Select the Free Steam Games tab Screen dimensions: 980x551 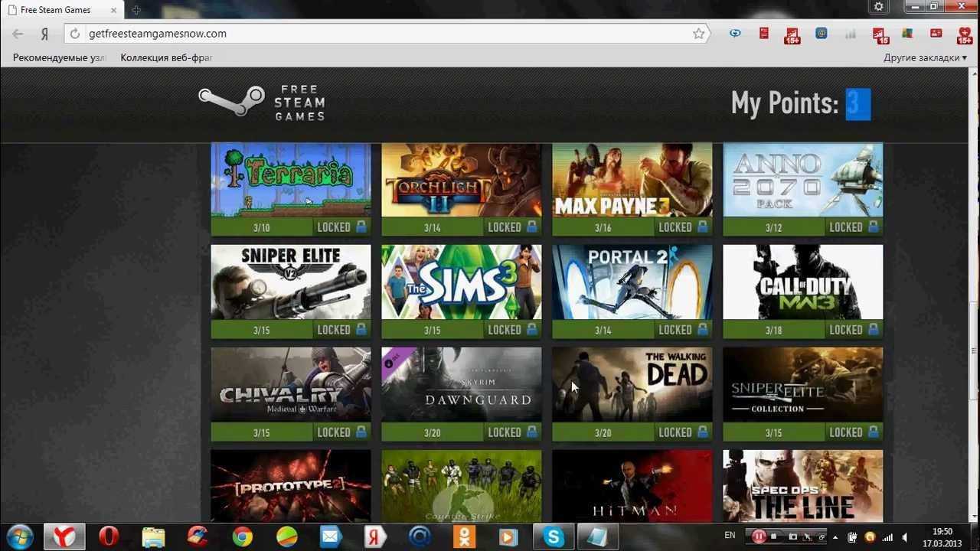(61, 10)
